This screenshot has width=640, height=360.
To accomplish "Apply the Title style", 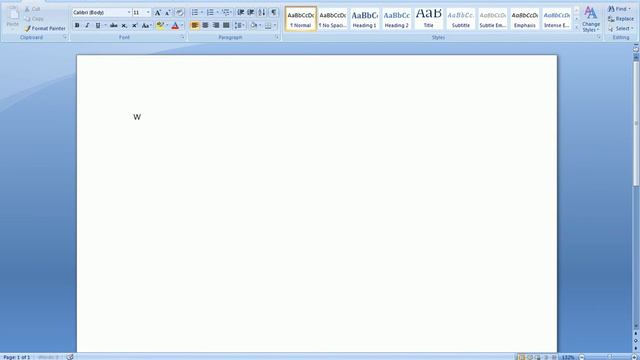I will 429,19.
